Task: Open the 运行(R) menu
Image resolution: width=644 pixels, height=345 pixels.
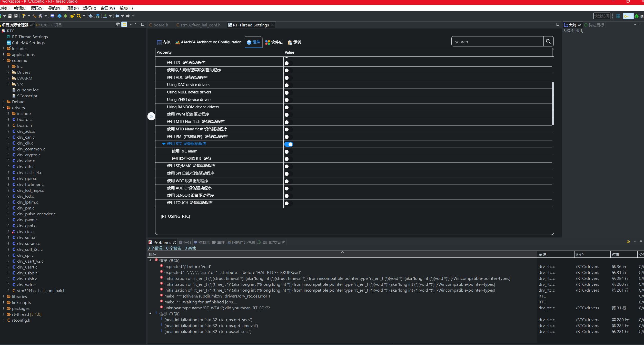Action: 90,8
